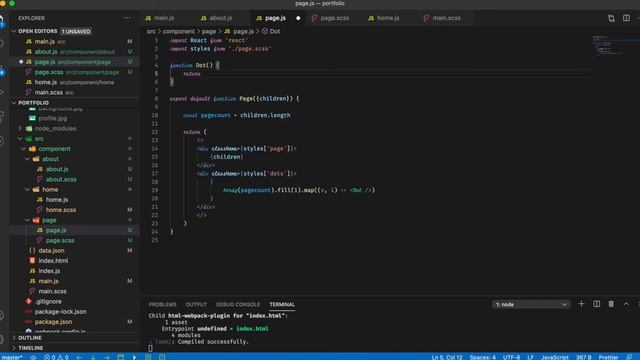Click the code minimap preview
The width and height of the screenshot is (640, 360).
(607, 46)
